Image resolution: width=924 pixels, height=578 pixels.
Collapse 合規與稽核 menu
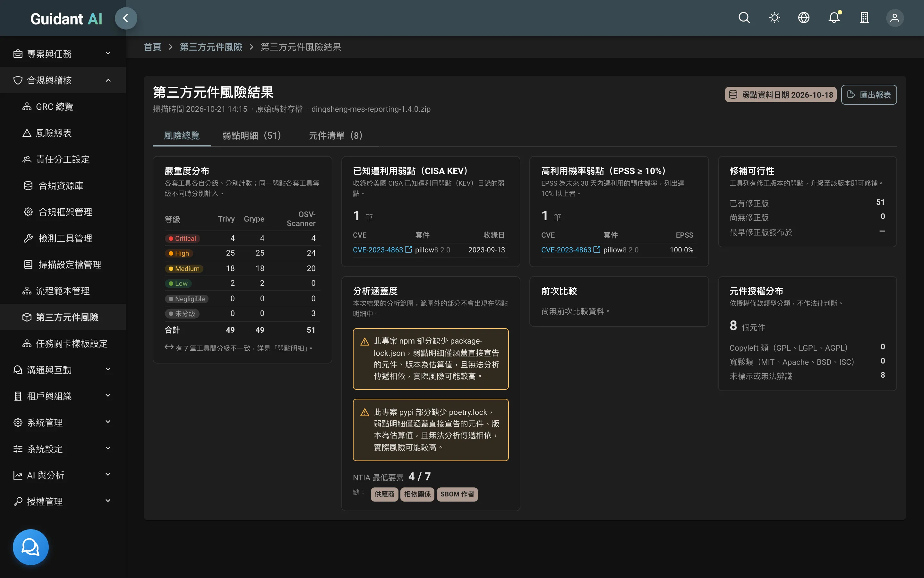click(x=63, y=80)
